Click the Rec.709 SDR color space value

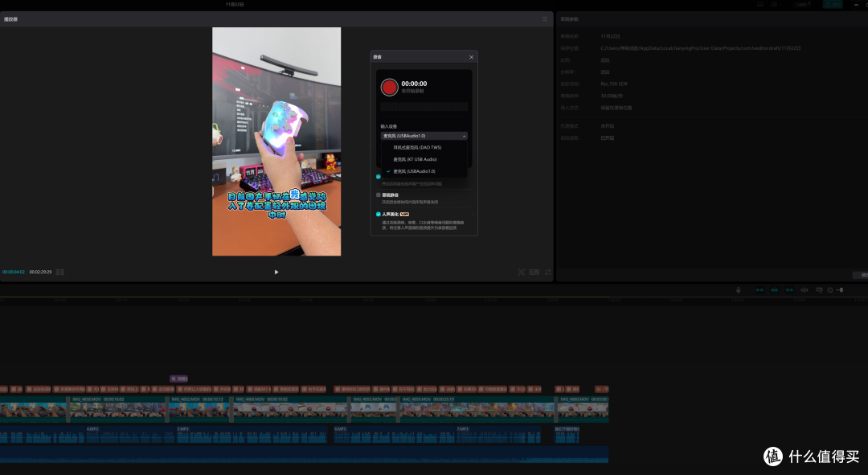point(614,84)
